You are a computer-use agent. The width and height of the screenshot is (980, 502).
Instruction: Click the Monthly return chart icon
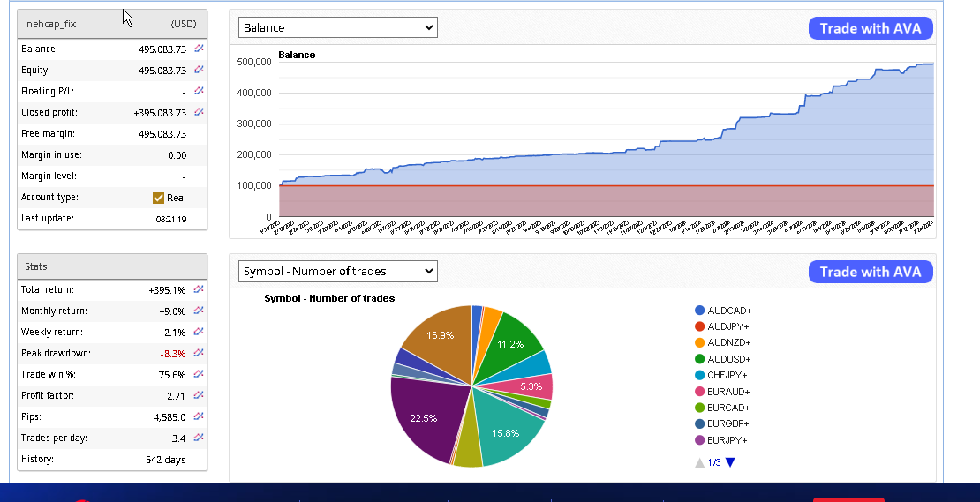pos(199,311)
